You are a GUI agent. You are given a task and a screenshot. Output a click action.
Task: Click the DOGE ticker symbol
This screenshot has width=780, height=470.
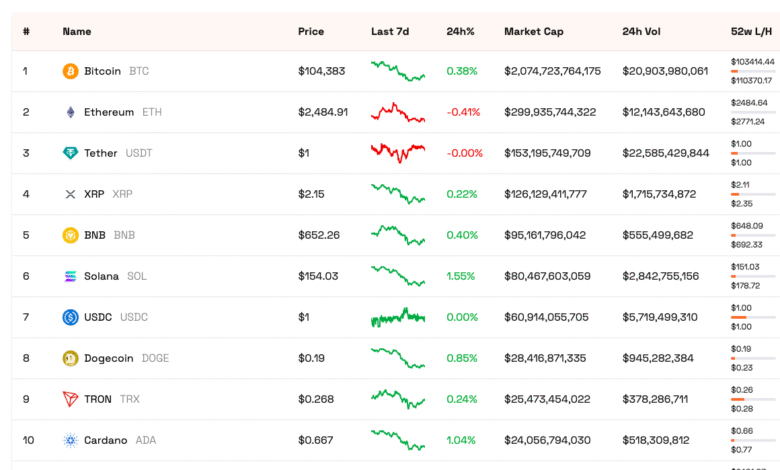click(155, 358)
